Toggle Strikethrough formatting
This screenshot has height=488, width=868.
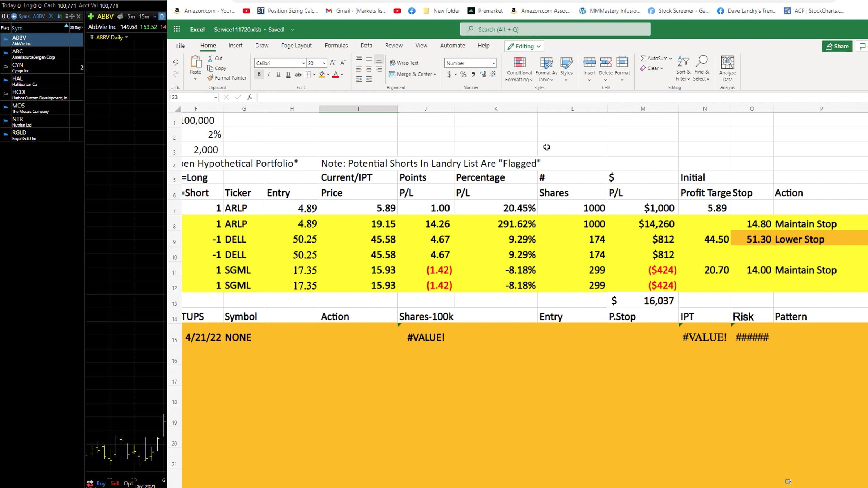point(298,74)
